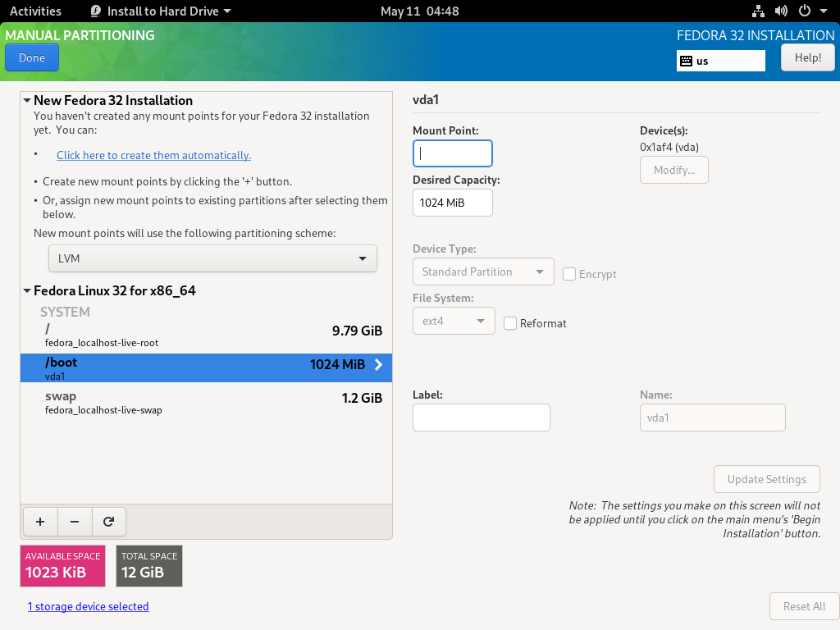Screen dimensions: 840x630
Task: Click the 9.79 GiB size value
Action: [x=358, y=331]
